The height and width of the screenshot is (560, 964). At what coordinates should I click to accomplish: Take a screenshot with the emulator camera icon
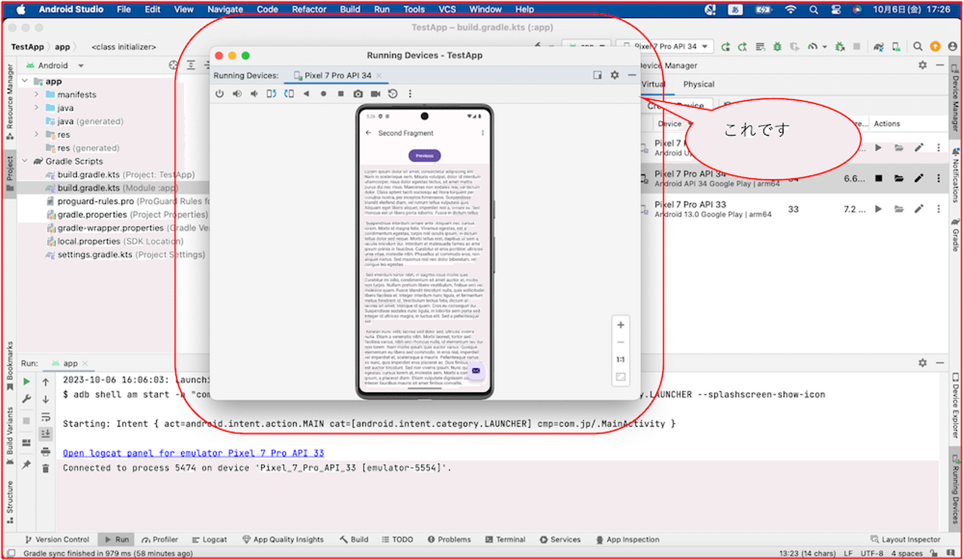[358, 94]
